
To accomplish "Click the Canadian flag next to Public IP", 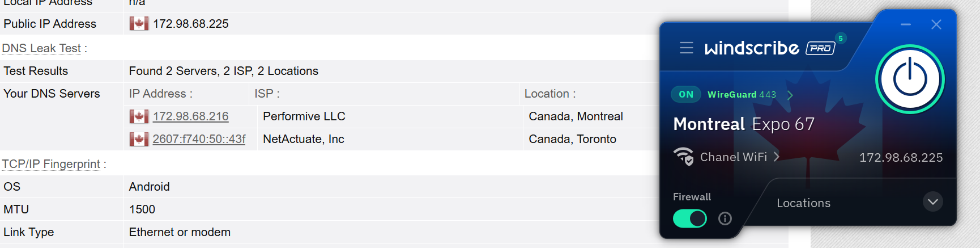I will pyautogui.click(x=138, y=23).
